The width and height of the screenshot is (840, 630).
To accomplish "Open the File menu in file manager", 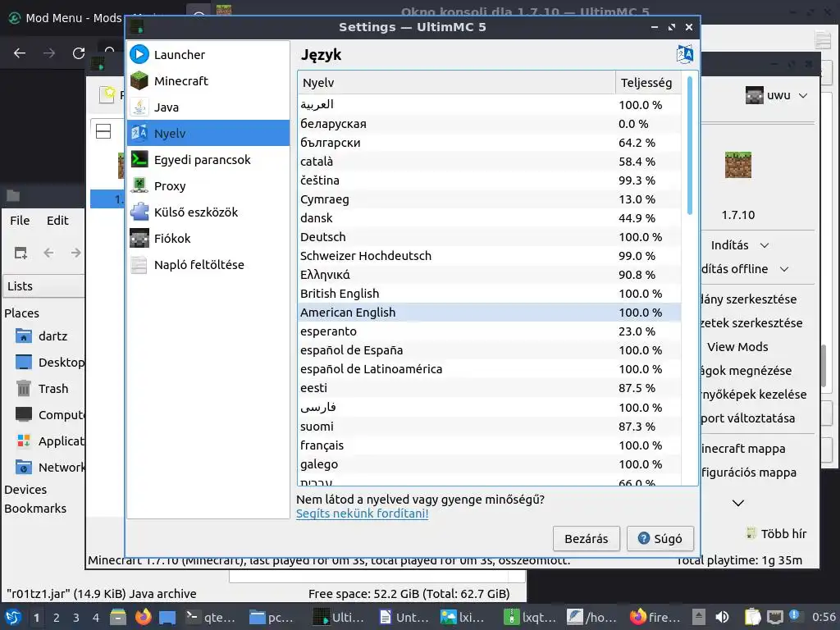I will pyautogui.click(x=20, y=221).
